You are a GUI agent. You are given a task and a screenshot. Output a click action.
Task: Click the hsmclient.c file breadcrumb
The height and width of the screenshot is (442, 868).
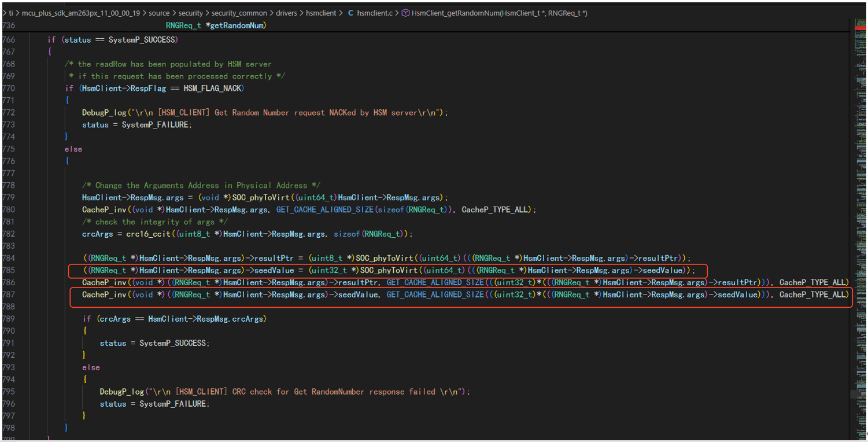click(x=375, y=13)
